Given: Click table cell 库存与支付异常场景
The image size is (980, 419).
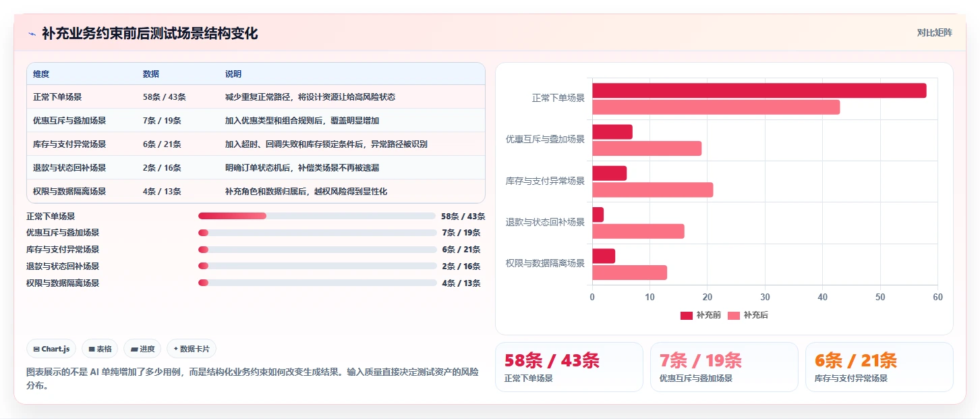Looking at the screenshot, I should 69,144.
